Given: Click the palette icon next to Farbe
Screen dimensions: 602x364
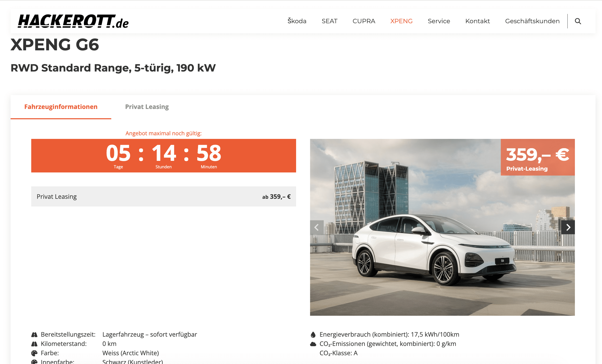Looking at the screenshot, I should click(x=34, y=353).
